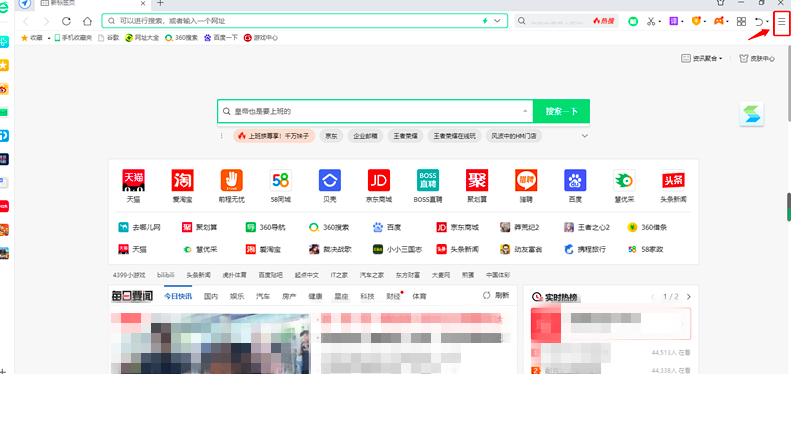Click the 刷新 refresh news button
This screenshot has width=801, height=445.
(496, 295)
